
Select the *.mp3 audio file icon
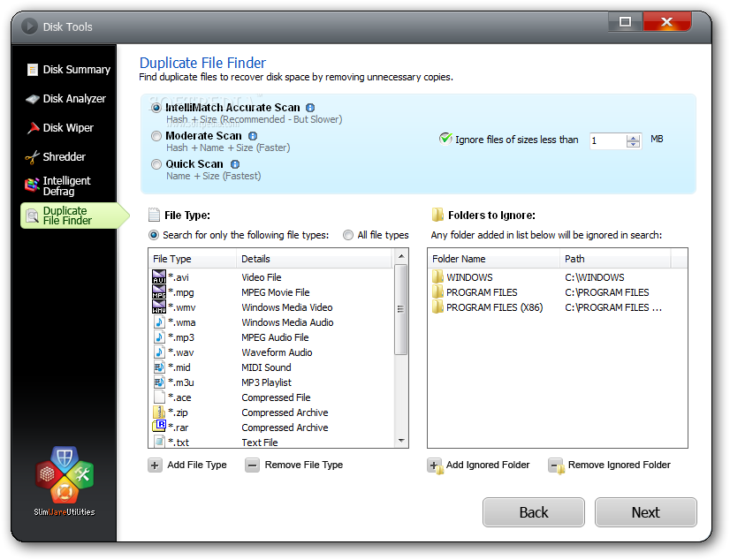159,337
